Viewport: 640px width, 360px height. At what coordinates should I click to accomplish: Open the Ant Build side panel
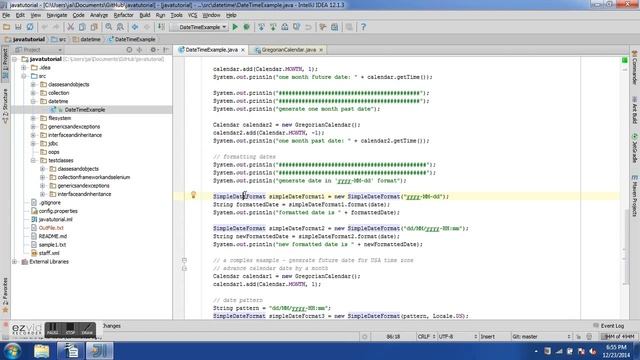click(x=635, y=110)
